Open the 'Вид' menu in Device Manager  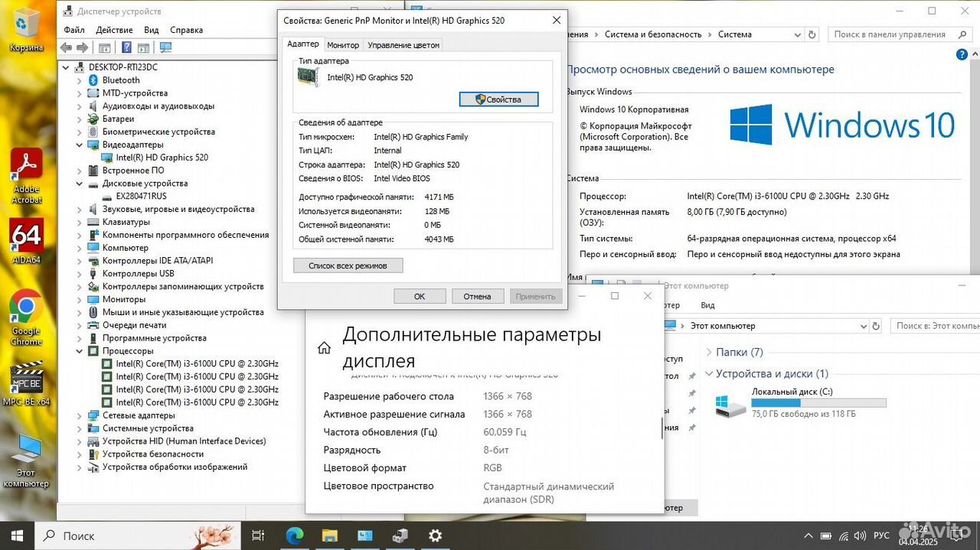click(152, 30)
